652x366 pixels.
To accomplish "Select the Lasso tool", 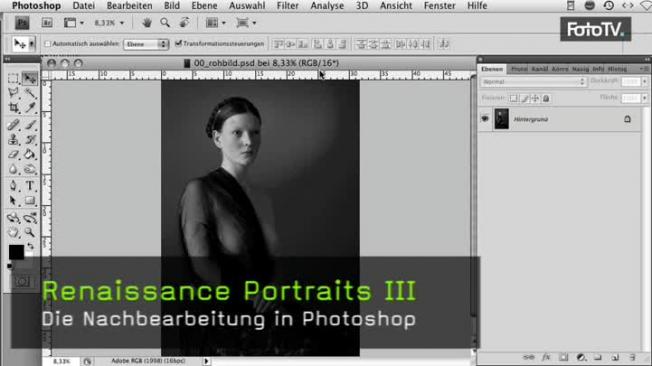I will coord(13,92).
